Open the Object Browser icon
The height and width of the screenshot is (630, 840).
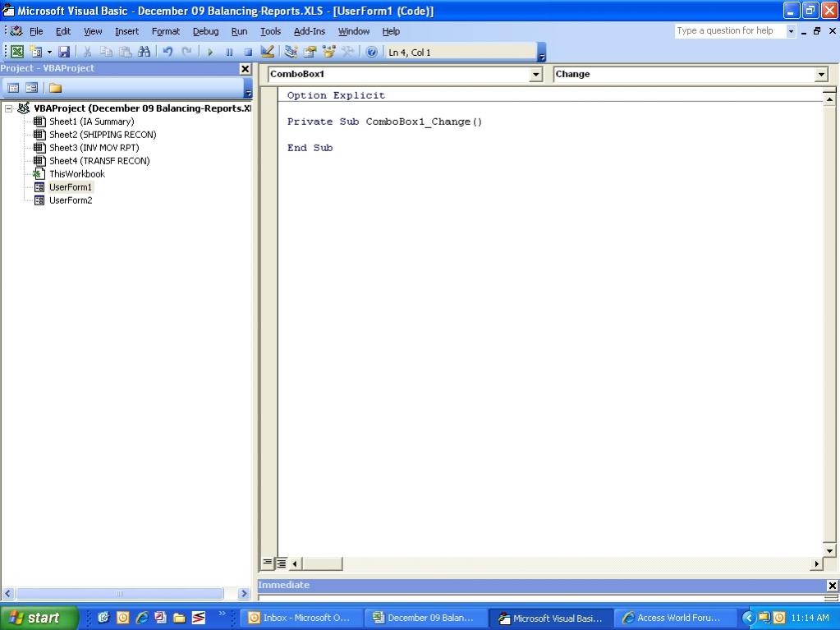(328, 52)
